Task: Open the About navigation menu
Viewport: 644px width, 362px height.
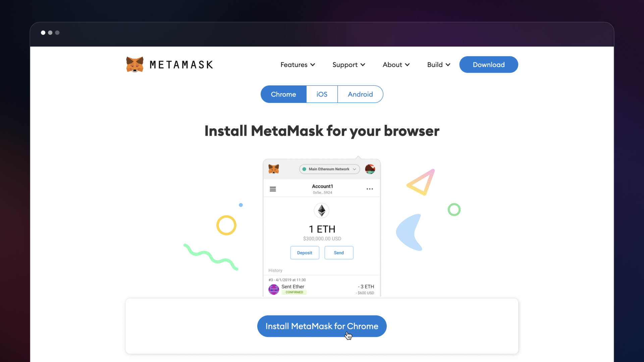Action: 396,65
